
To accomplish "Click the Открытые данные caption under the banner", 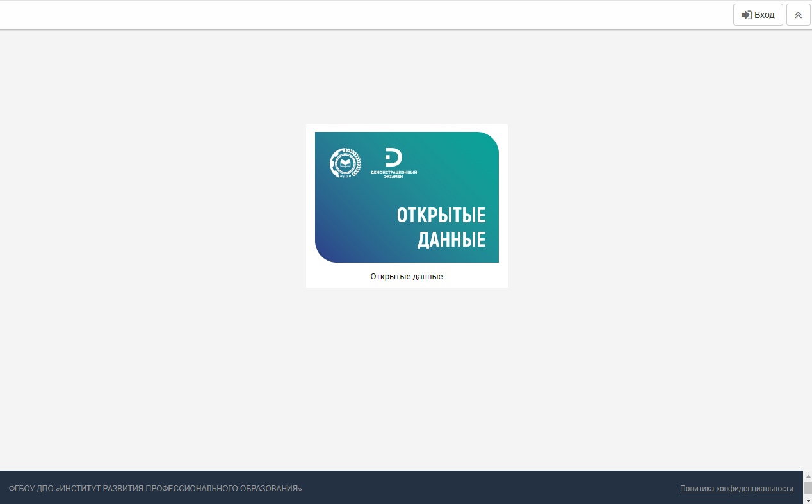I will pos(407,277).
